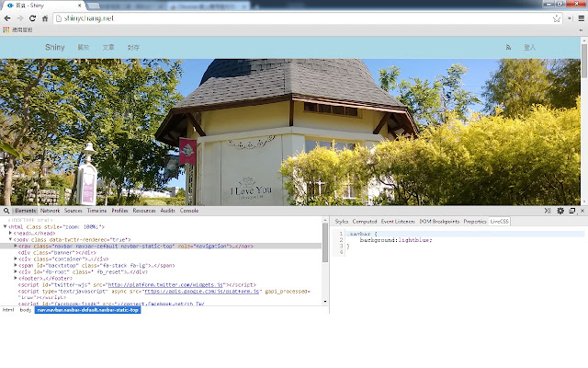588x368 pixels.
Task: Select the 首頁 - Shiny browser tab
Action: [x=43, y=6]
